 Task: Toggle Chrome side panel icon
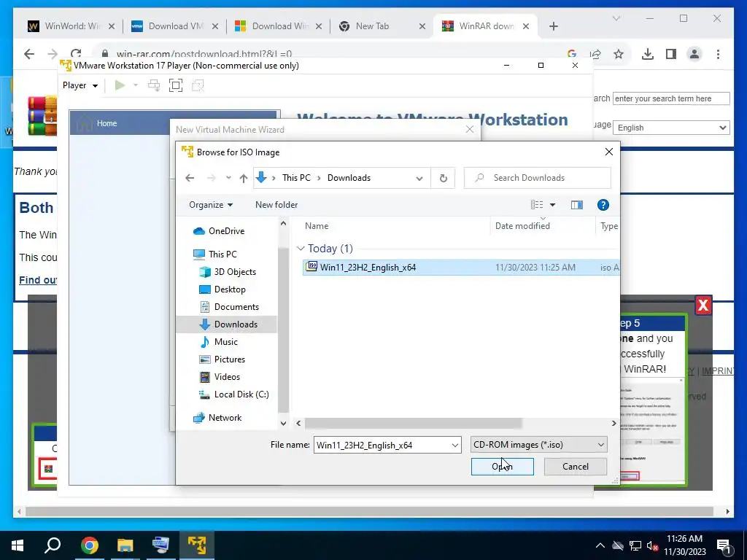(x=671, y=54)
